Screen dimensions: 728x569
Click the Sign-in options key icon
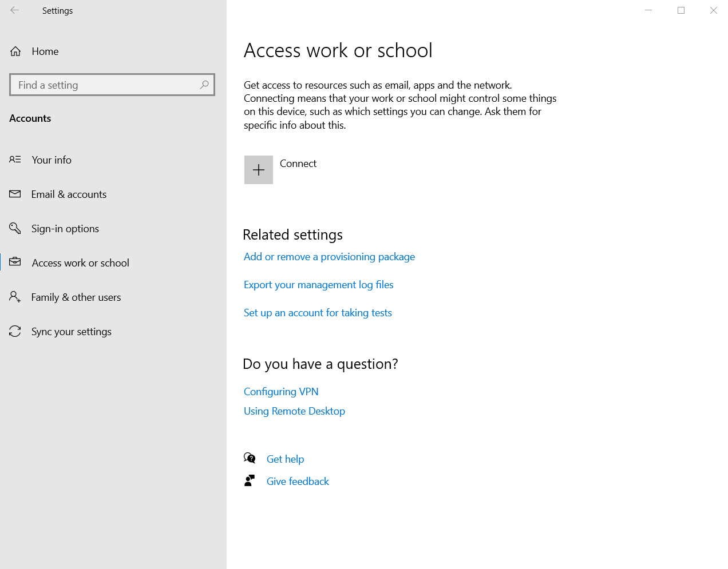pos(15,228)
